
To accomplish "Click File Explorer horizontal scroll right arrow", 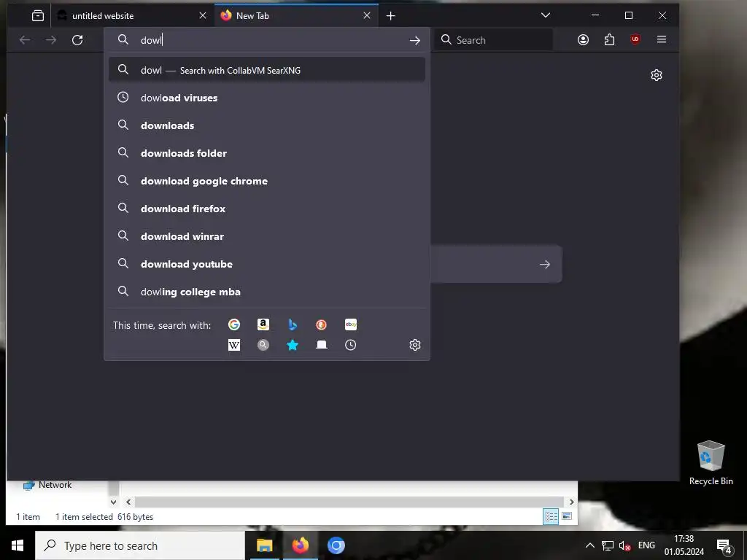I will (572, 502).
